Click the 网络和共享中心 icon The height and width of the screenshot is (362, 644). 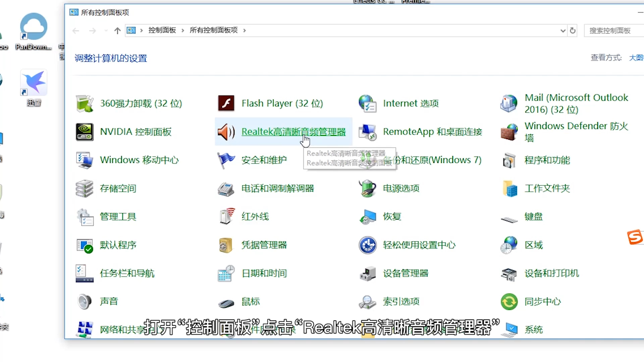click(x=85, y=330)
